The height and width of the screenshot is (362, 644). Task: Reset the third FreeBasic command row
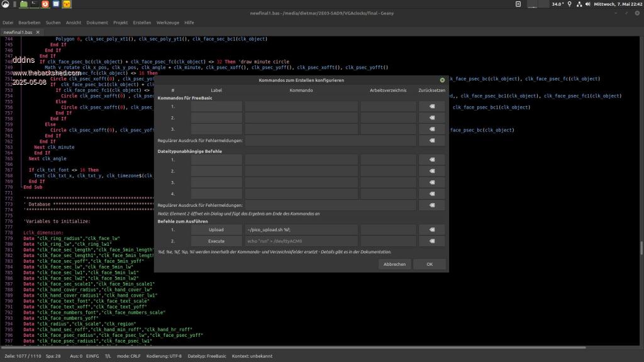(432, 129)
